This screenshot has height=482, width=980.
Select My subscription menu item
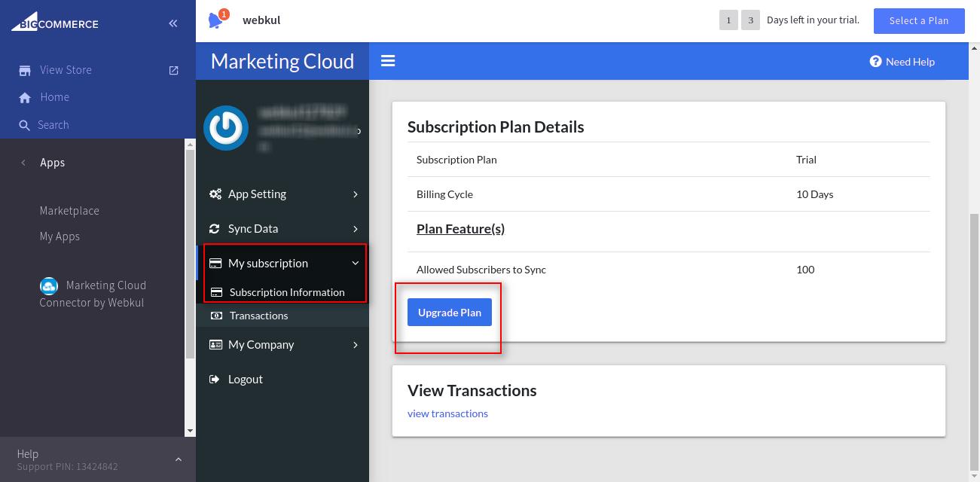tap(282, 264)
